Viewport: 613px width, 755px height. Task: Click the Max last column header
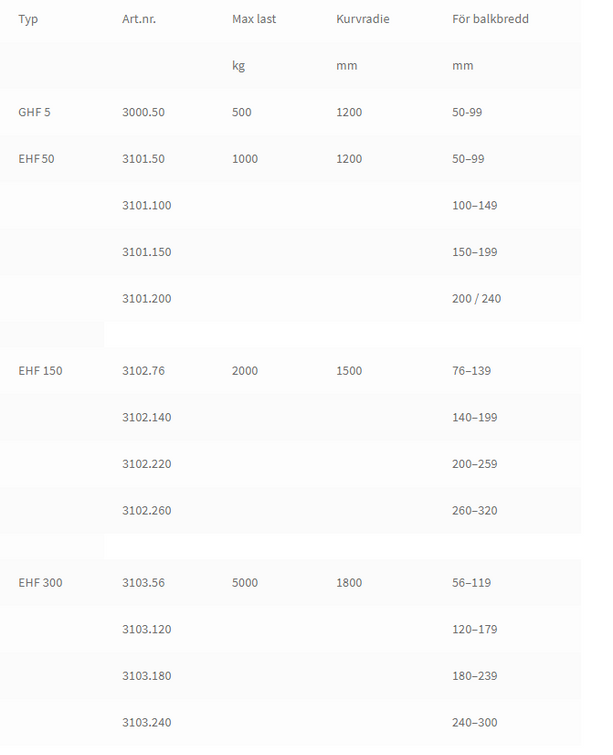[254, 19]
